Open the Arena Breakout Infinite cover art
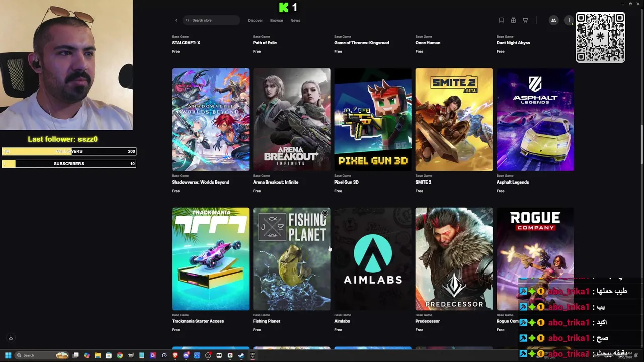 tap(292, 120)
